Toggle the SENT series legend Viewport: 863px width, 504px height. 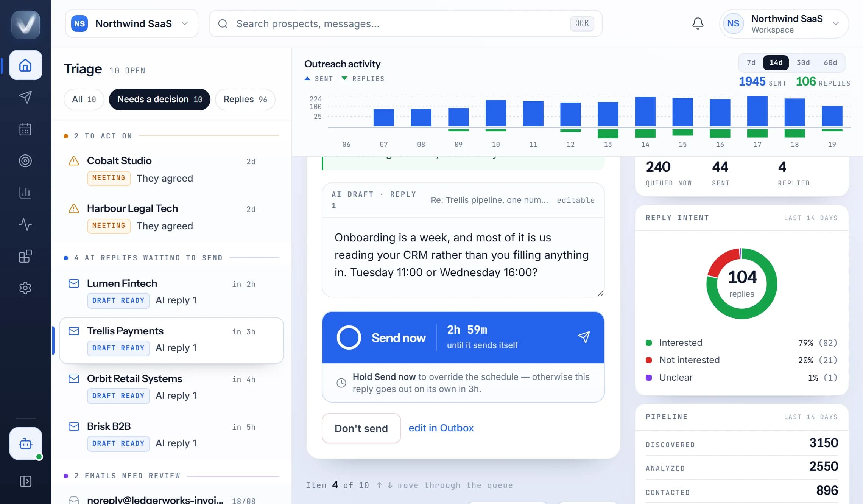tap(319, 79)
